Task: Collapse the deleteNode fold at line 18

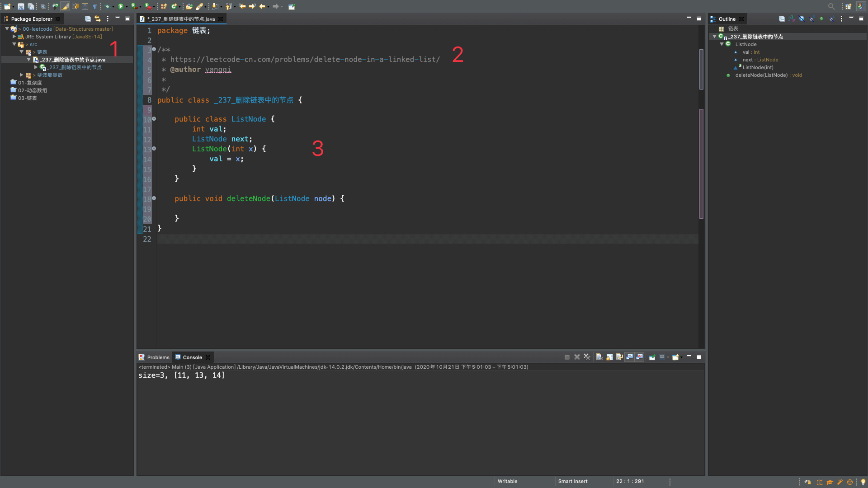Action: 154,198
